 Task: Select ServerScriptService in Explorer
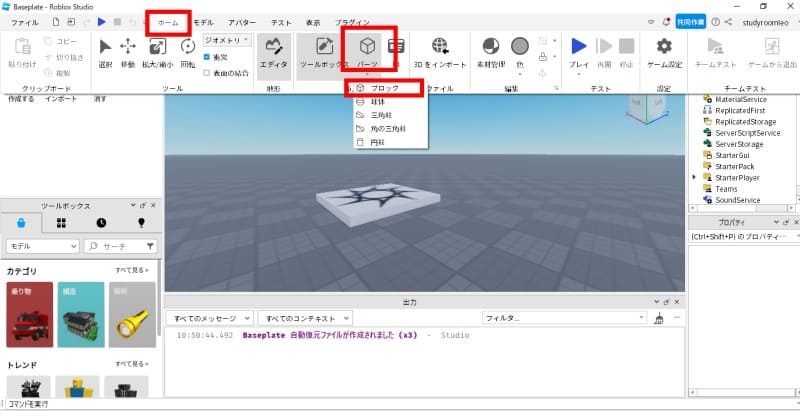point(747,133)
